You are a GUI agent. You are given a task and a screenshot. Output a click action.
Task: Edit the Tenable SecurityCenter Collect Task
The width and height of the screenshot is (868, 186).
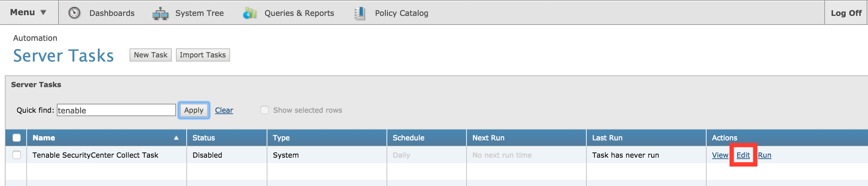click(x=743, y=155)
